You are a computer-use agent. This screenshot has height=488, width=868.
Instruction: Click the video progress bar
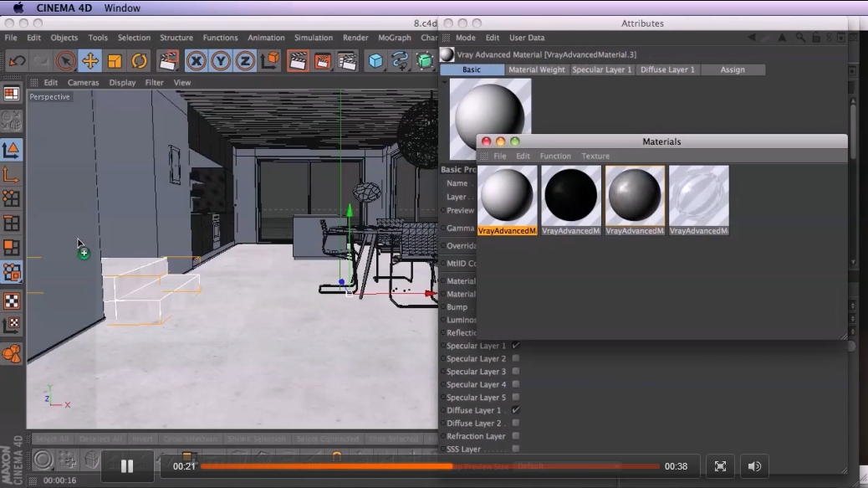click(430, 466)
